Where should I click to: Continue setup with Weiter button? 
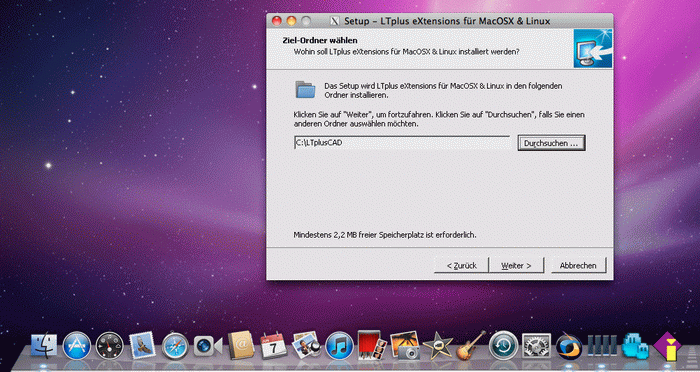pyautogui.click(x=516, y=265)
